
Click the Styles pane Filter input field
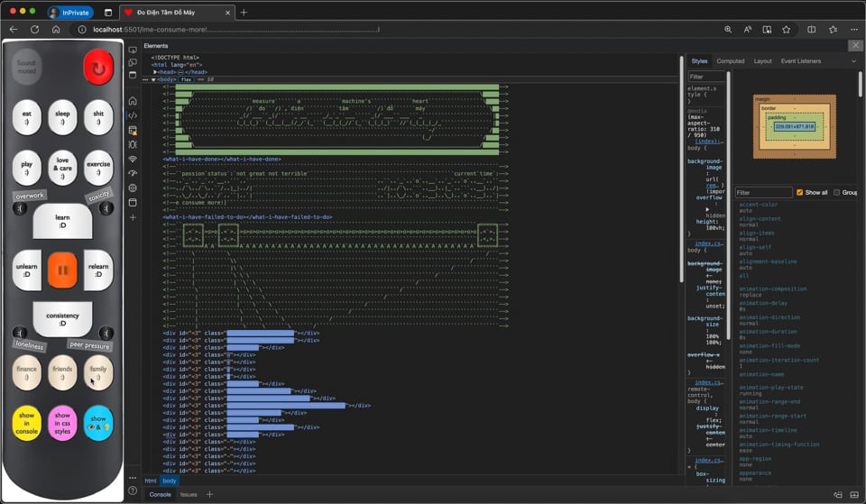click(x=706, y=77)
